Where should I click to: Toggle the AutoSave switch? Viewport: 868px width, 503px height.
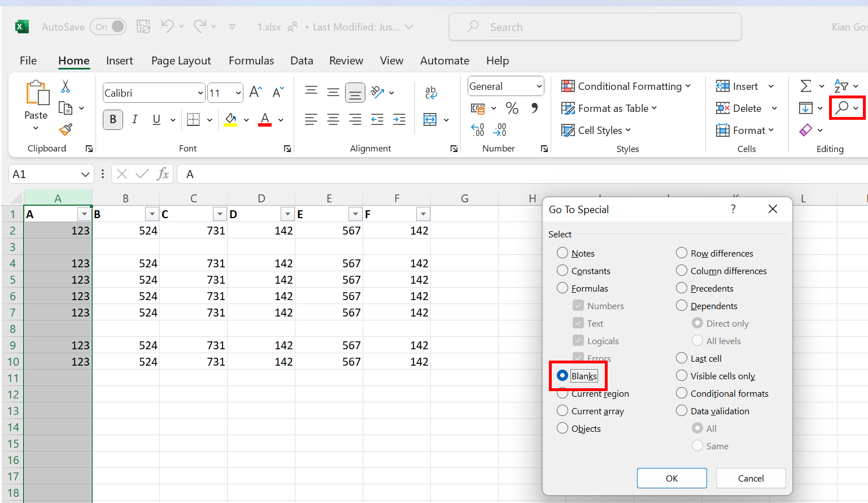[x=108, y=27]
